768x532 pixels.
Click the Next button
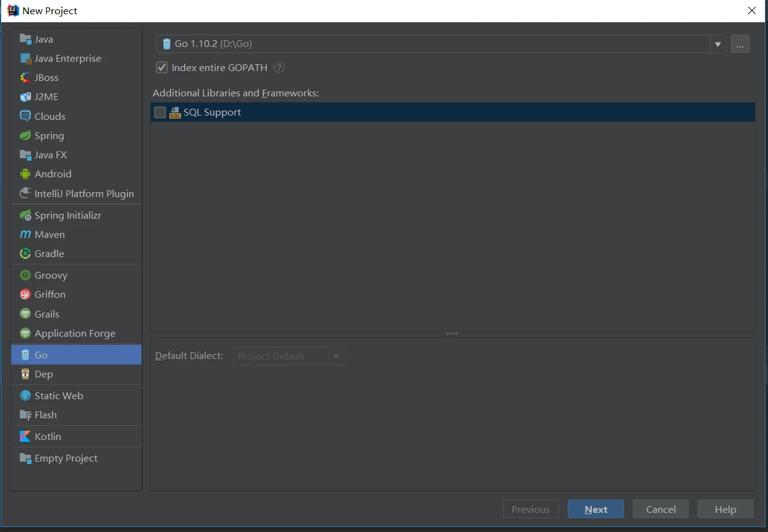click(596, 509)
